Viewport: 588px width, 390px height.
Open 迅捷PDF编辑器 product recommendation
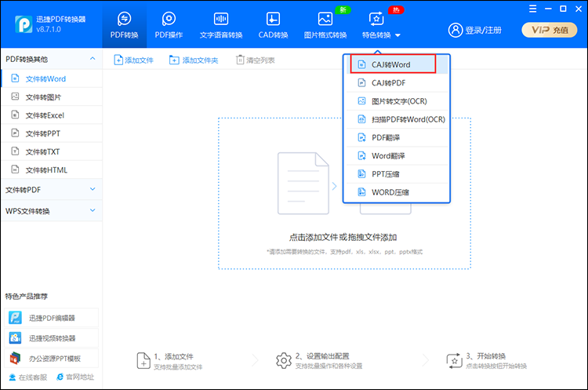(52, 318)
